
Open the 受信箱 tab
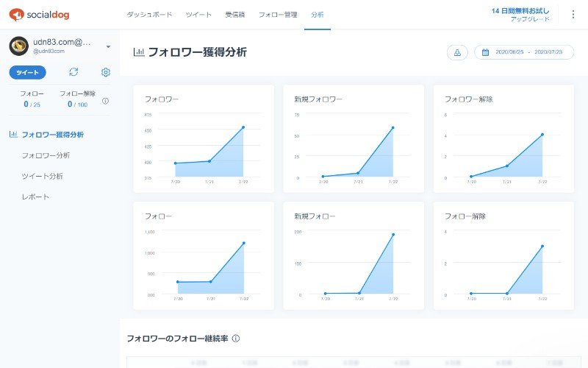pos(235,15)
